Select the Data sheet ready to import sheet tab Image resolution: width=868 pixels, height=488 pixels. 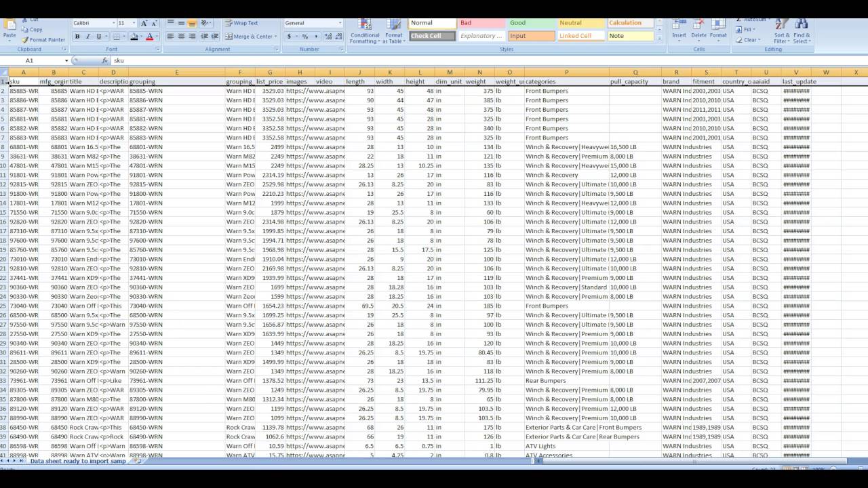(x=78, y=461)
